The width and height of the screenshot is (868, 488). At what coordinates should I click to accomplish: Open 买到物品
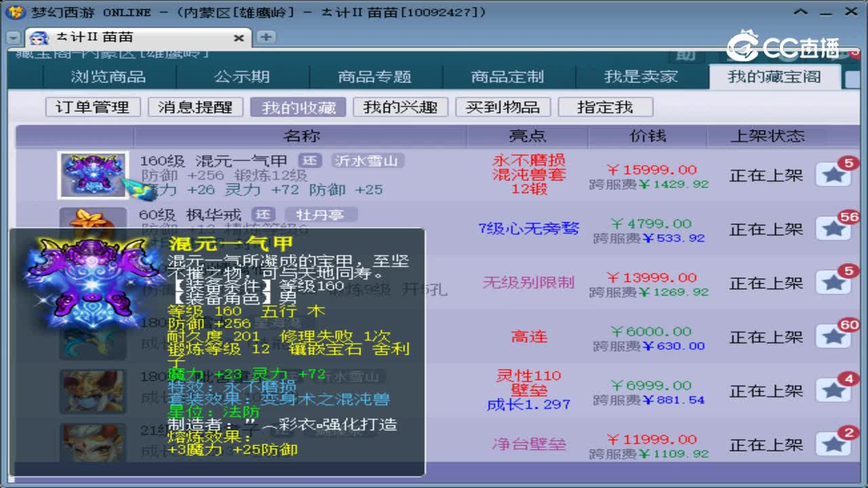(503, 106)
